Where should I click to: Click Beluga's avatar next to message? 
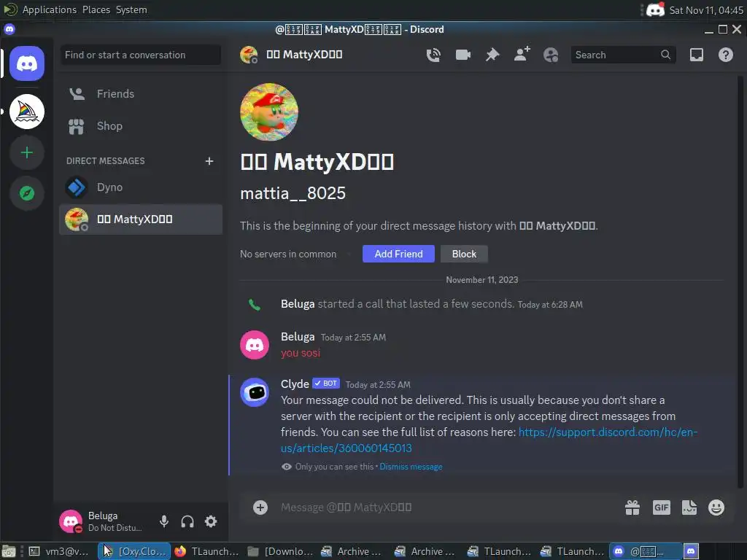[255, 345]
